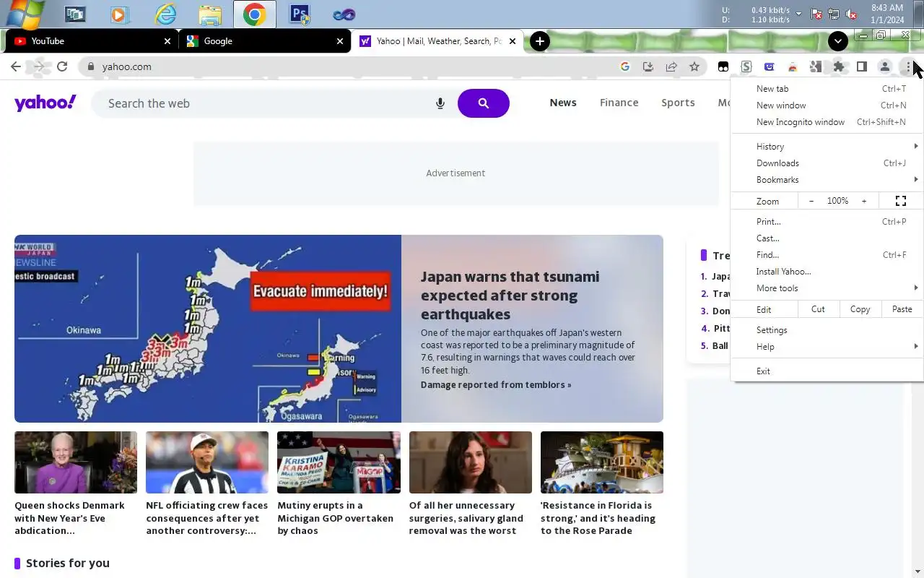Open the network status tray icon
This screenshot has height=578, width=924.
[834, 14]
